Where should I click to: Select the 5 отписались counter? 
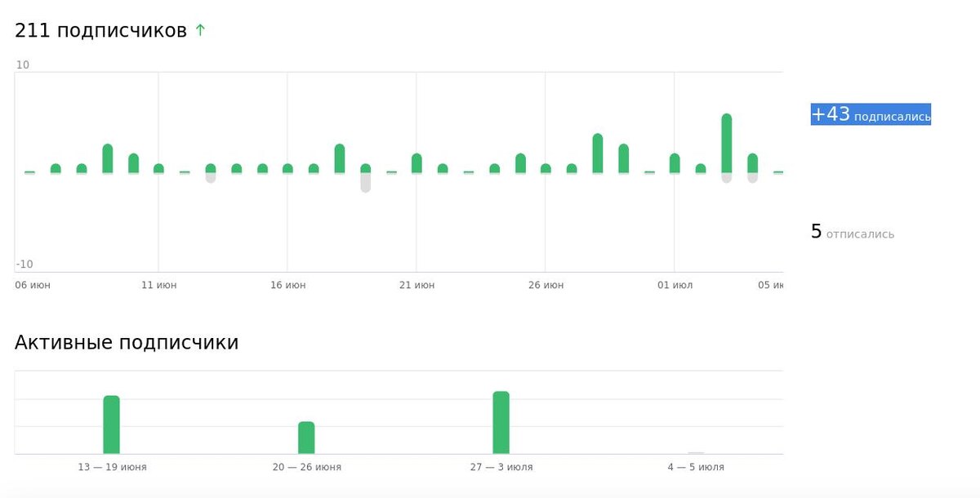point(852,232)
